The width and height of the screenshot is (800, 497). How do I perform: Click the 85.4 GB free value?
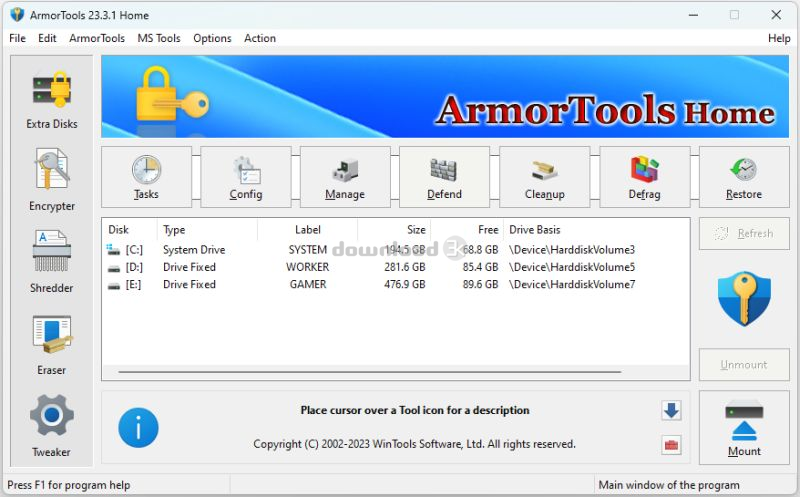[x=480, y=267]
